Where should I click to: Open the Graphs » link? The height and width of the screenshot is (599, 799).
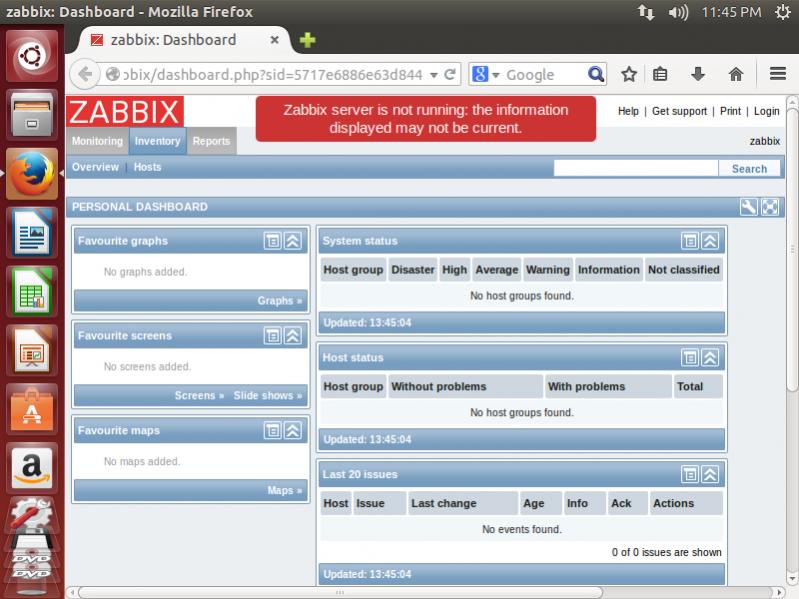point(279,301)
